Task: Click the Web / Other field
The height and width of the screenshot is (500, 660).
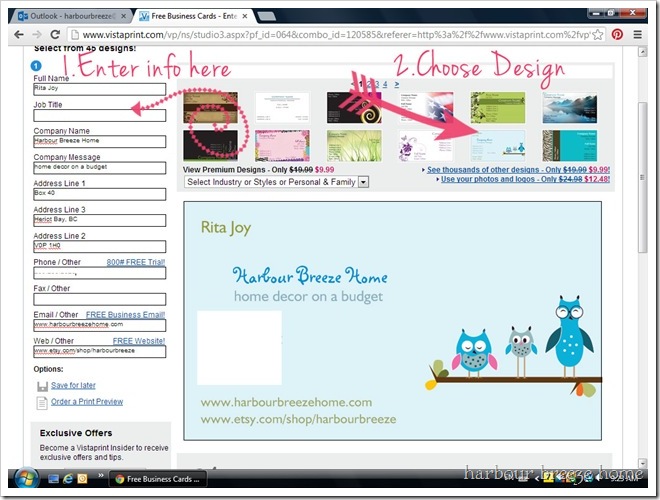Action: (x=100, y=351)
